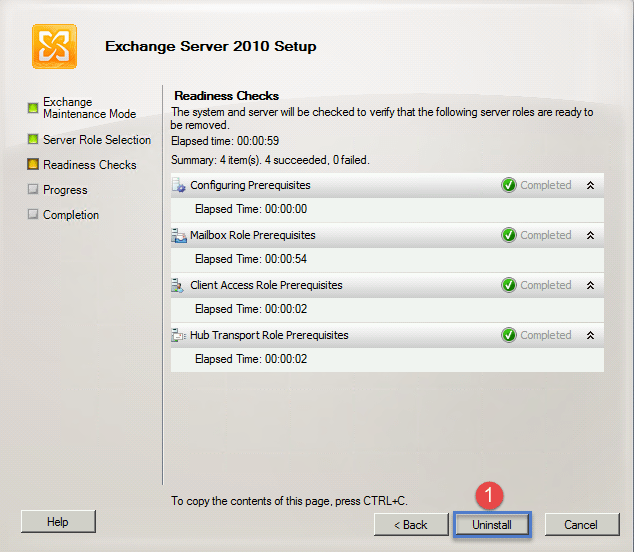The height and width of the screenshot is (552, 634).
Task: Click Elapsed Time 00:00:02 under Hub Transport Role
Action: (x=251, y=359)
